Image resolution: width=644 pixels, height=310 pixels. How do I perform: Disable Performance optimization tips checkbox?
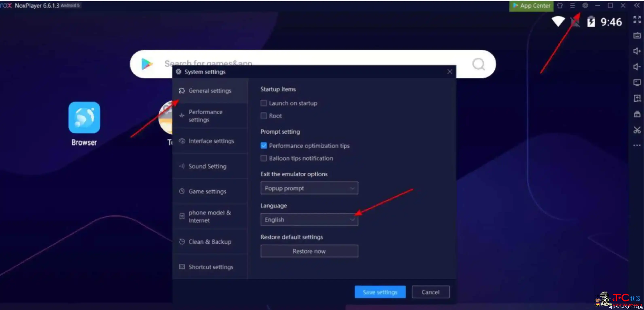click(264, 145)
